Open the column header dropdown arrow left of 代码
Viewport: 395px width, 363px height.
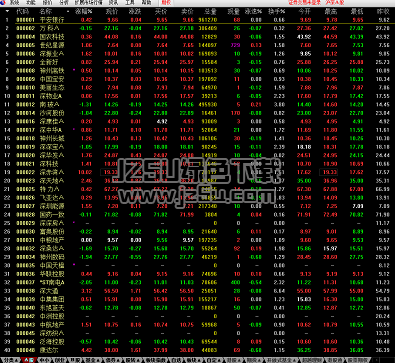point(7,11)
